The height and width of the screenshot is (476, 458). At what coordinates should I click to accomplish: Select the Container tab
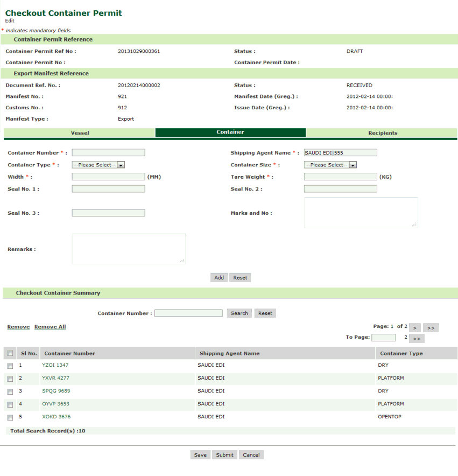pos(230,132)
